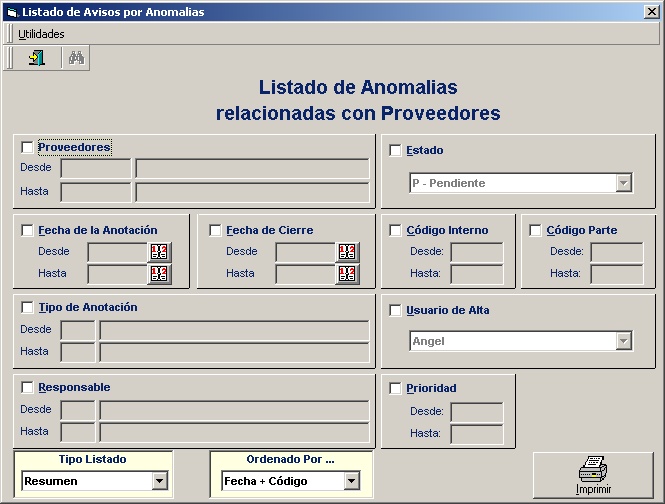This screenshot has height=504, width=665.
Task: Open calendar for Fecha de Cierre Desde
Action: (347, 252)
